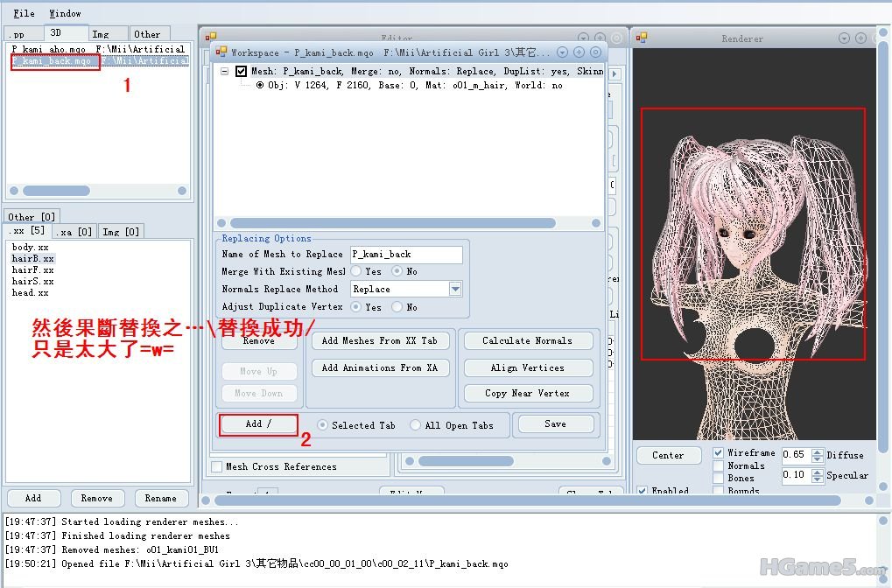Click right arrow of main bottom scrollbar
892x588 pixels.
(869, 500)
